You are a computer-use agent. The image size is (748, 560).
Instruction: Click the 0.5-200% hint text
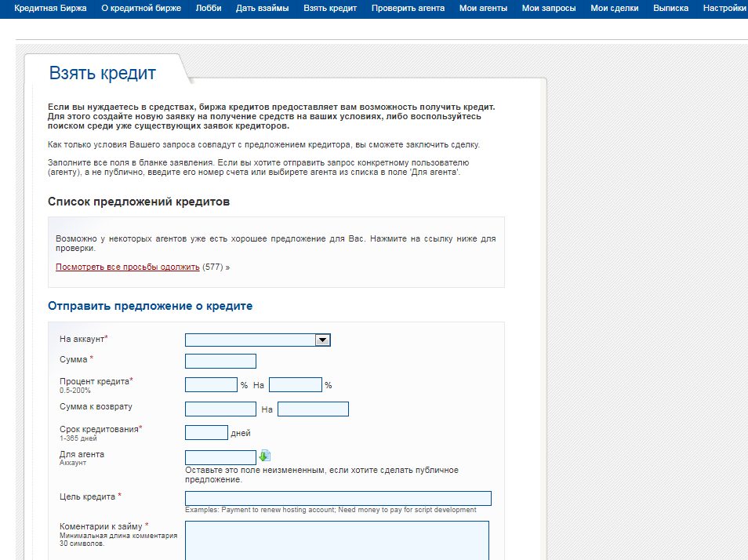click(x=75, y=391)
